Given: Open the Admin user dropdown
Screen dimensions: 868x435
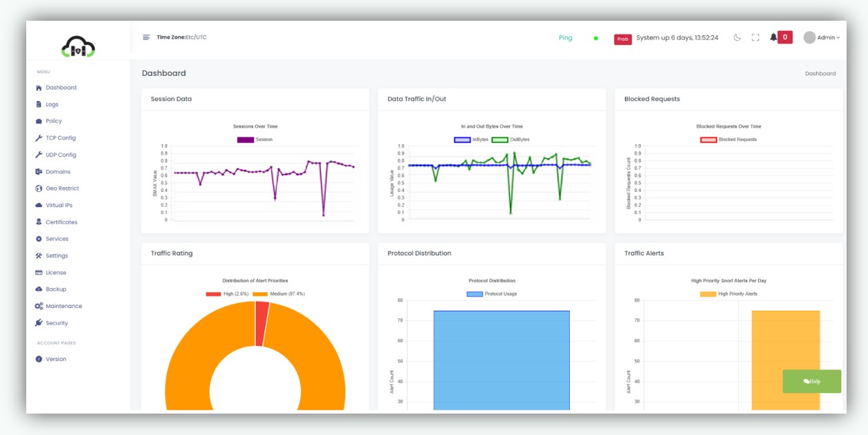Looking at the screenshot, I should (822, 38).
